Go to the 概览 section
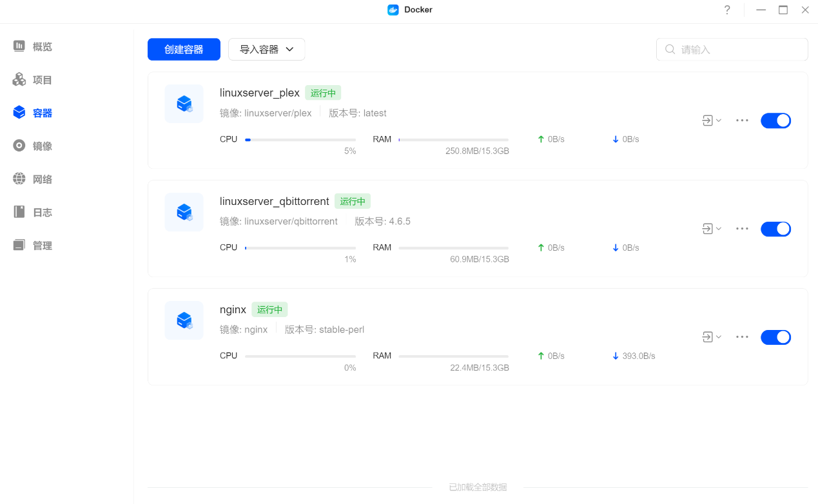818x504 pixels. tap(43, 46)
